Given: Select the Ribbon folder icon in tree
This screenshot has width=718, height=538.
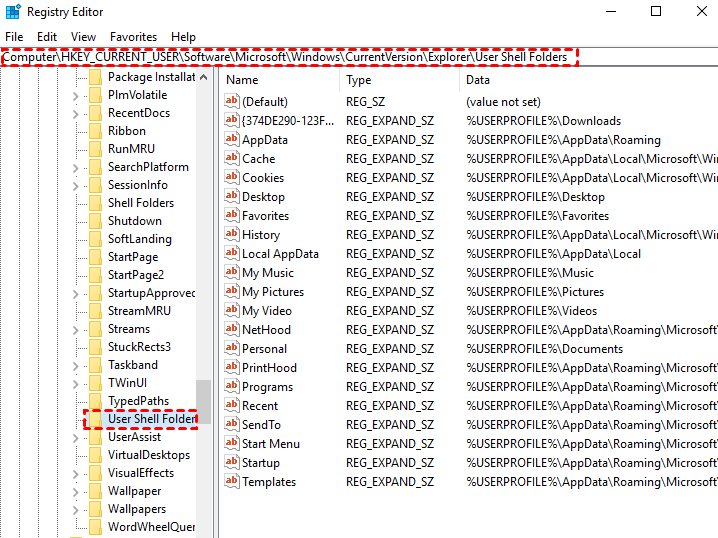Looking at the screenshot, I should (95, 131).
